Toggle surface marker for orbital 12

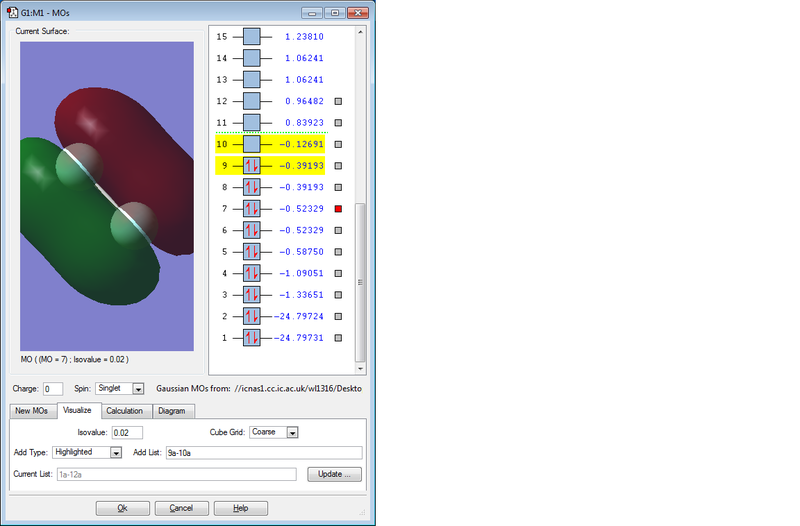pos(338,101)
